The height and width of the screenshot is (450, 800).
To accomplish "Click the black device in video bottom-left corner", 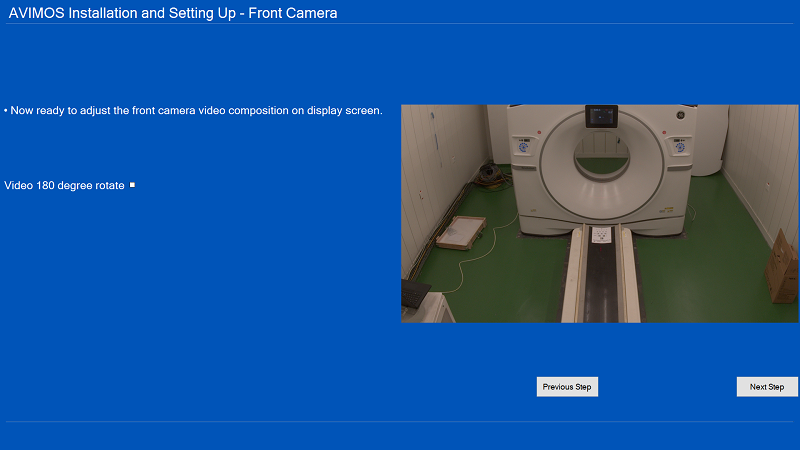I will [x=415, y=295].
